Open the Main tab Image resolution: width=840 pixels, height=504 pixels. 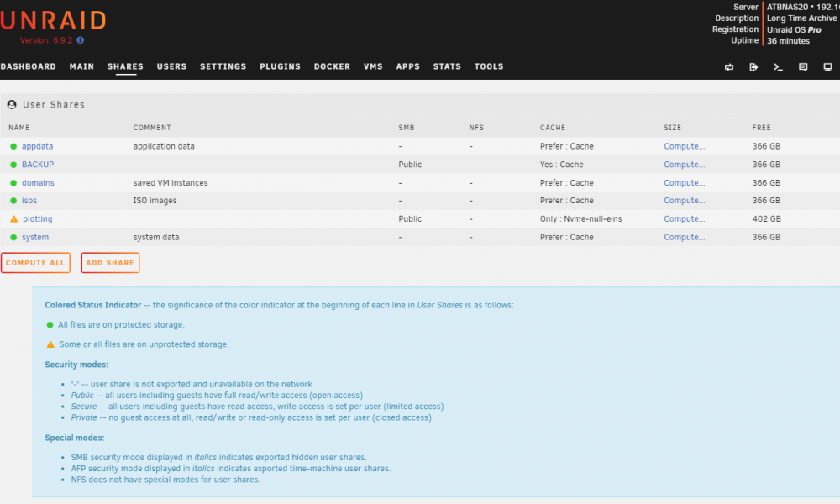(81, 66)
